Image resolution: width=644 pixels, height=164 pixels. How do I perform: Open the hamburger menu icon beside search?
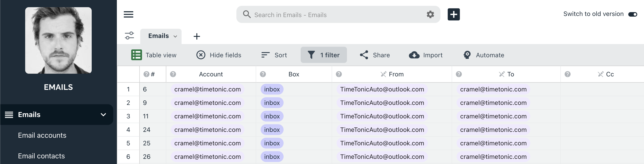coord(129,15)
